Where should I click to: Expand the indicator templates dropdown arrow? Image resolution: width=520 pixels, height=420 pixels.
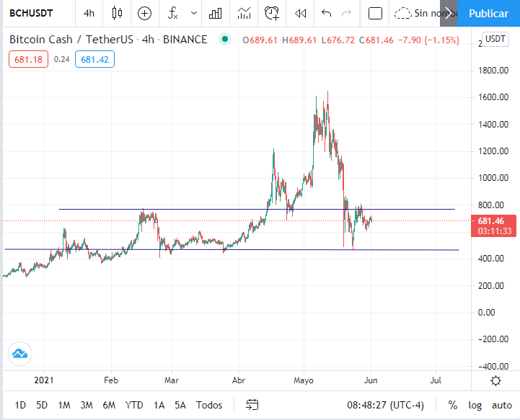point(194,13)
